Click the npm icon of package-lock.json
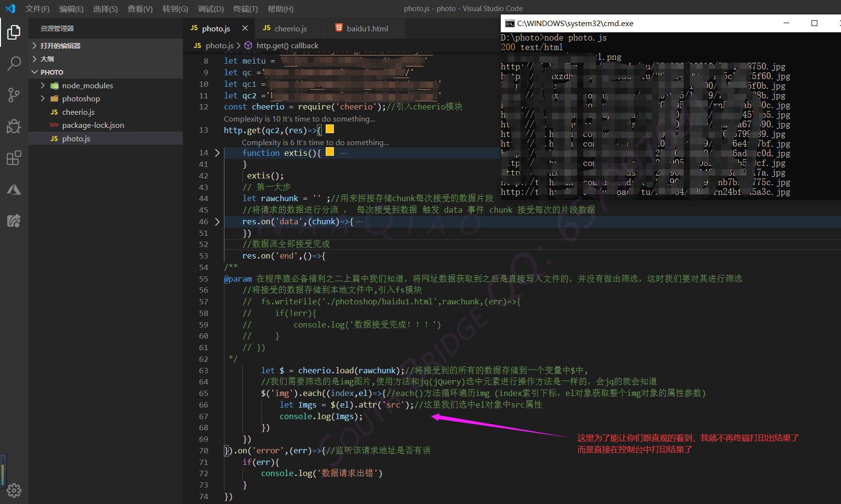The width and height of the screenshot is (841, 504). coord(54,125)
